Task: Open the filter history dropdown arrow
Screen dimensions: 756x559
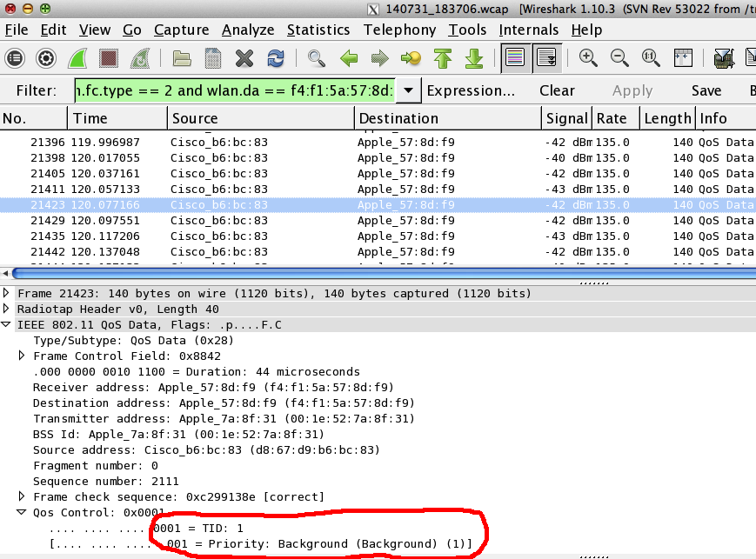Action: (408, 90)
